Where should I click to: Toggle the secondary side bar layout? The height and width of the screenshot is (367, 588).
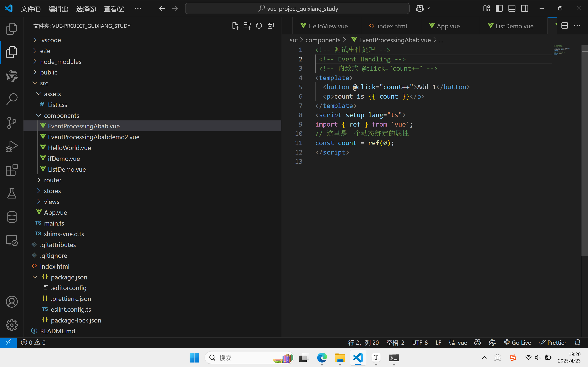[525, 9]
